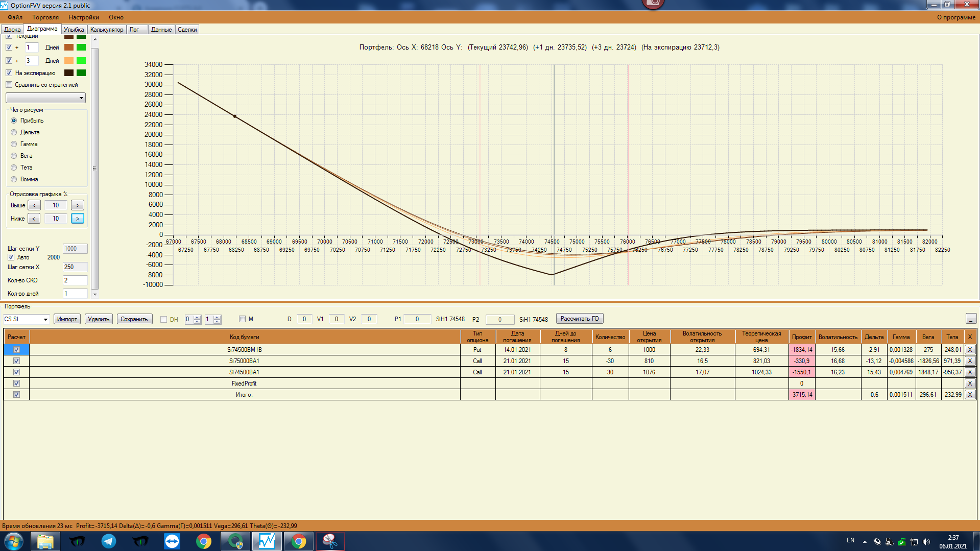Image resolution: width=980 pixels, height=551 pixels.
Task: Delete the Si74500BM1B row with its X button
Action: click(x=970, y=350)
